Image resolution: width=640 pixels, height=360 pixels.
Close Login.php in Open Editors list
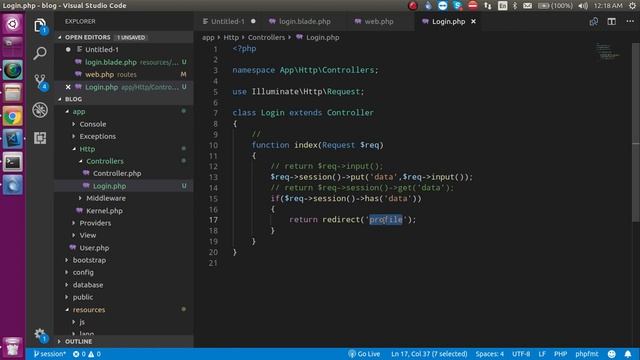(68, 87)
